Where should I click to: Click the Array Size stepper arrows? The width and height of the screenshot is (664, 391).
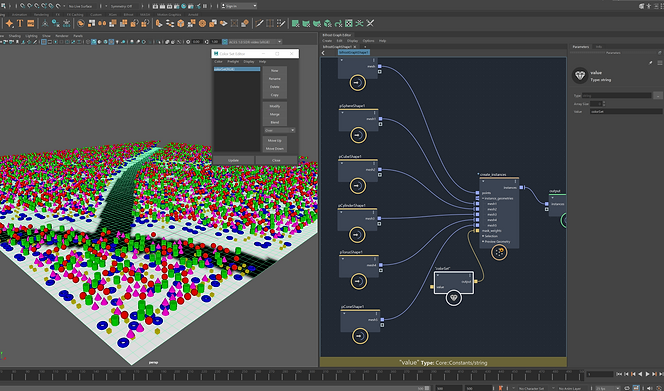pyautogui.click(x=604, y=104)
